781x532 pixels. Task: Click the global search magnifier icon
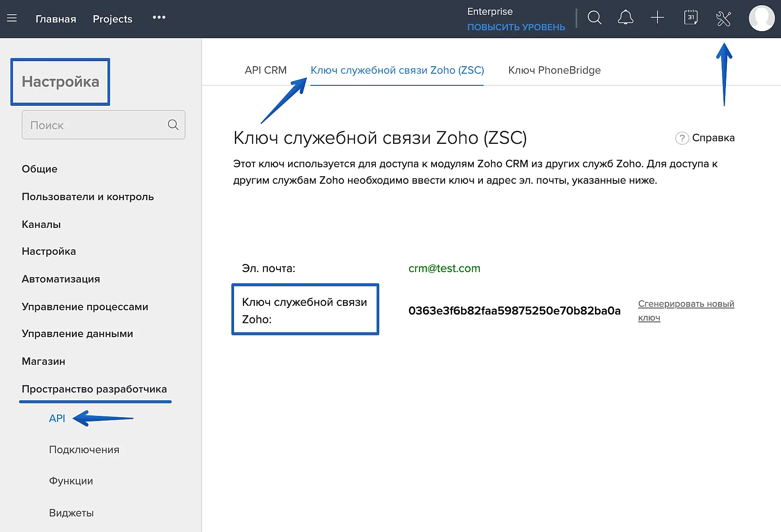point(594,18)
